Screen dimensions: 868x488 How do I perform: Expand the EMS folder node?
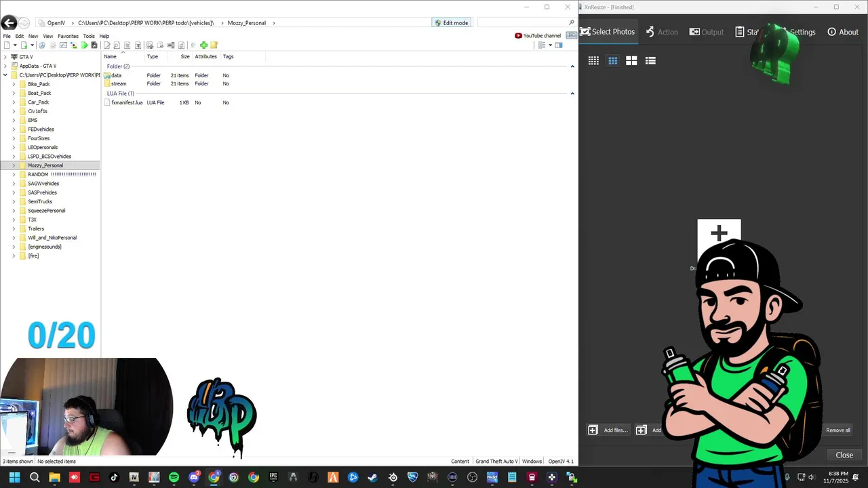click(x=14, y=120)
